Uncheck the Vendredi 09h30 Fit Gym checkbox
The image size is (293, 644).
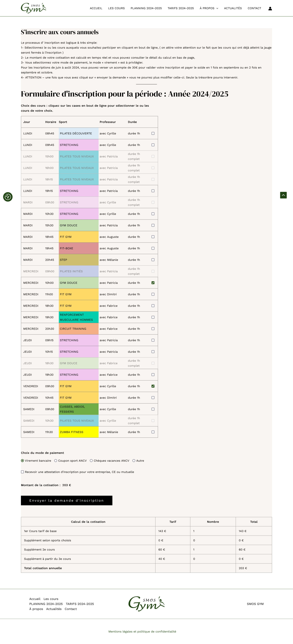153,386
